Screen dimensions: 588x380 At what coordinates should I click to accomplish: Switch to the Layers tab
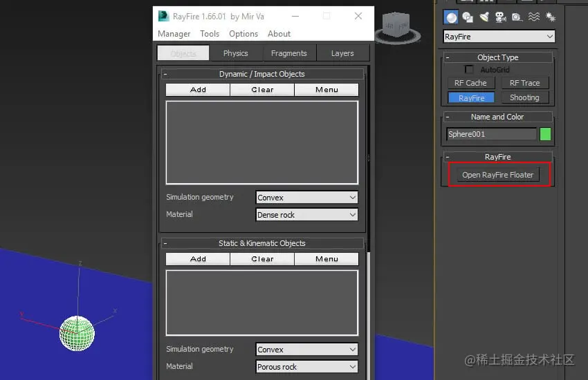(x=342, y=53)
